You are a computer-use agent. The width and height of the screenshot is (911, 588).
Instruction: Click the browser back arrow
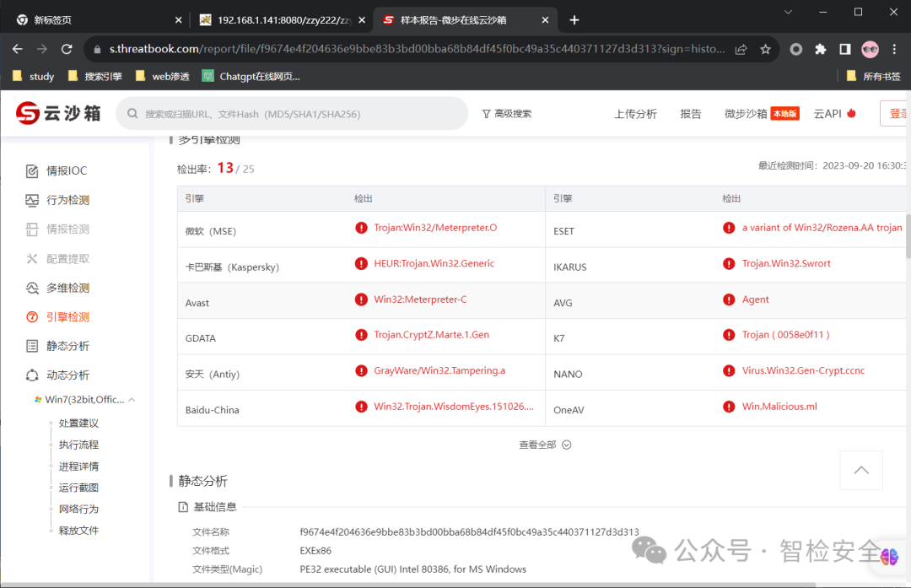[18, 50]
